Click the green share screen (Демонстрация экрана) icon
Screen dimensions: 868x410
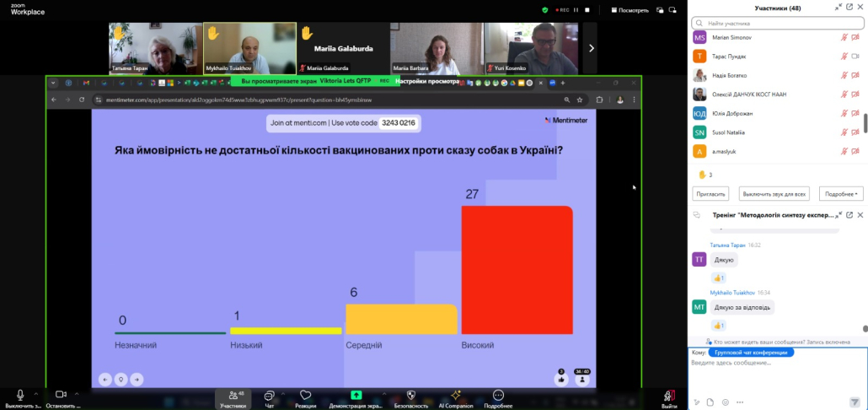[x=356, y=396]
